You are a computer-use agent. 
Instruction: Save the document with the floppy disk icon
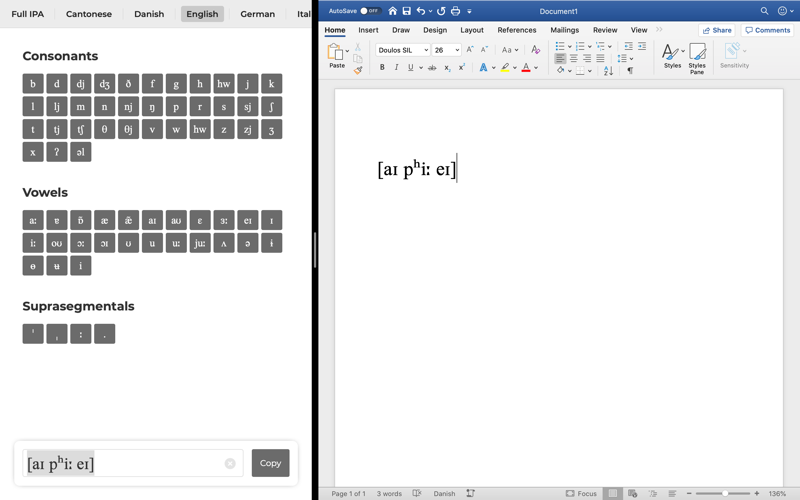coord(407,11)
